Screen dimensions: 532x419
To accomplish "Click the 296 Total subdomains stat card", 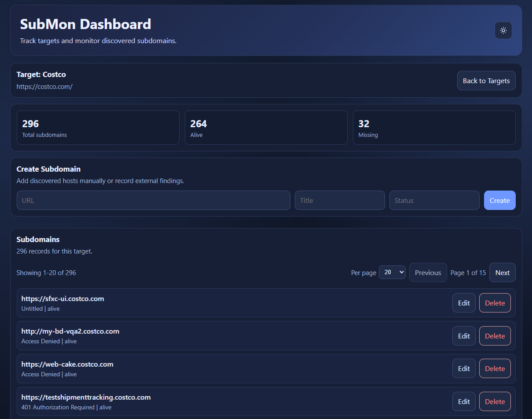I will click(x=98, y=128).
